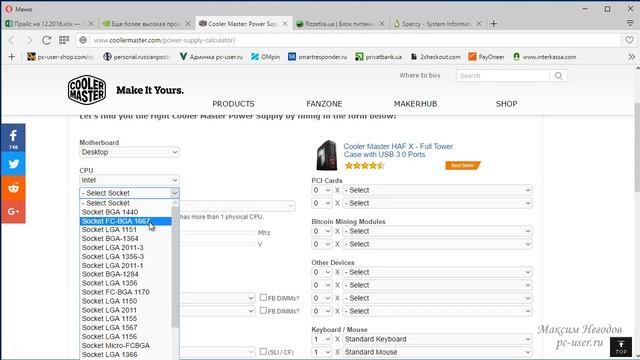Select Socket Micro-FCBGA option

(125, 345)
